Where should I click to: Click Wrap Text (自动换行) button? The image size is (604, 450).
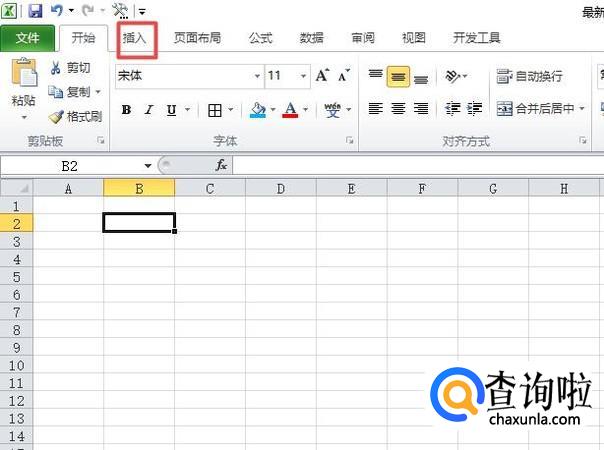[529, 76]
